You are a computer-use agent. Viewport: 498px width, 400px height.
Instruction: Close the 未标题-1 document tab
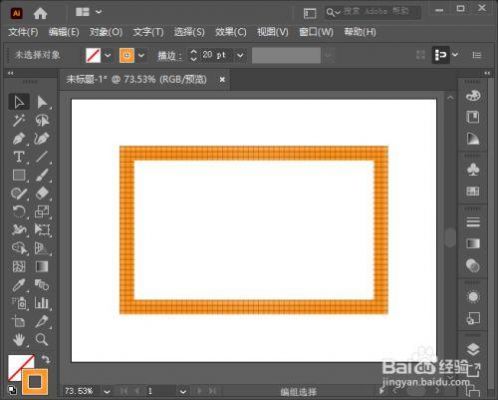click(222, 80)
